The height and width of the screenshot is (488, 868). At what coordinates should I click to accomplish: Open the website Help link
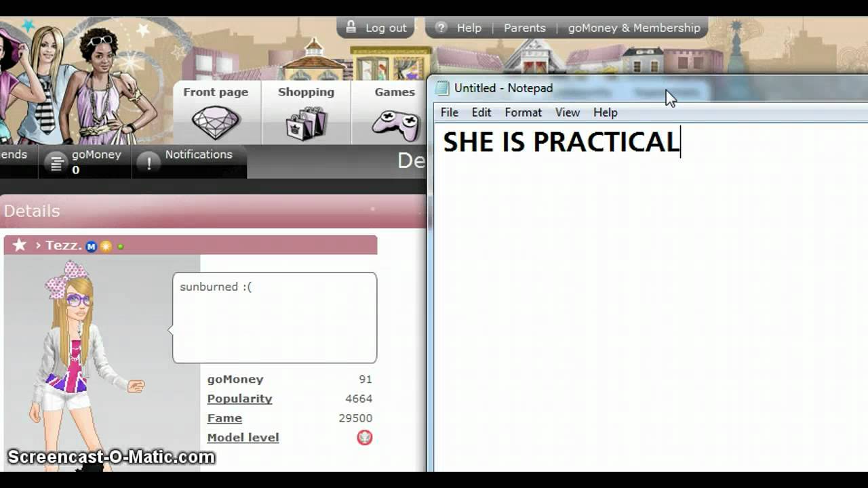[469, 28]
